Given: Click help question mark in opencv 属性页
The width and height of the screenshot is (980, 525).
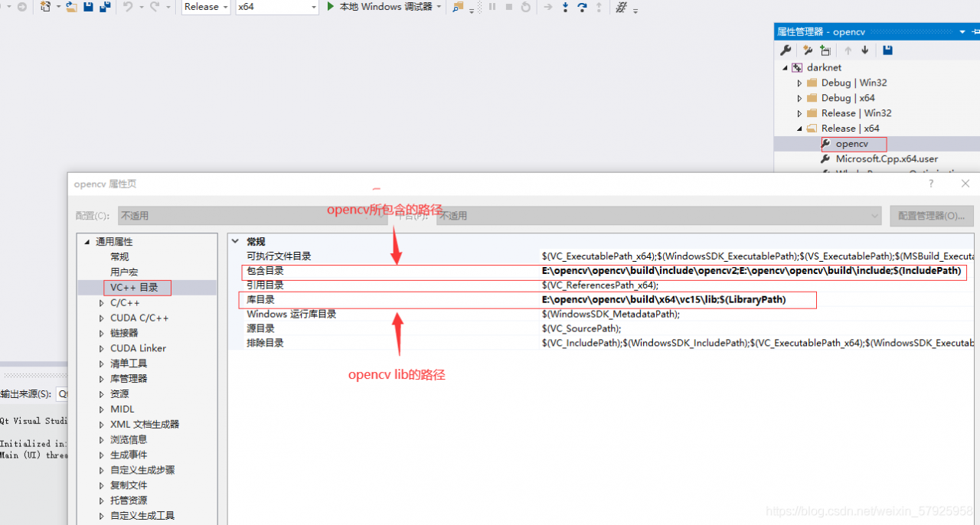Looking at the screenshot, I should 931,184.
